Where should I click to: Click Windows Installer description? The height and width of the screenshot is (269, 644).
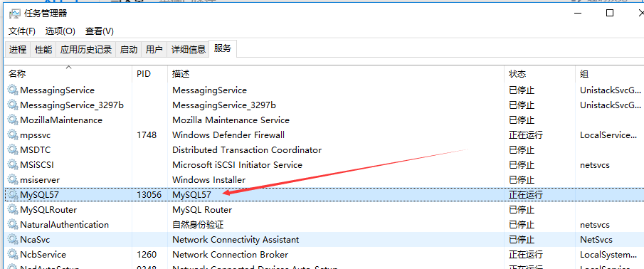pos(208,179)
